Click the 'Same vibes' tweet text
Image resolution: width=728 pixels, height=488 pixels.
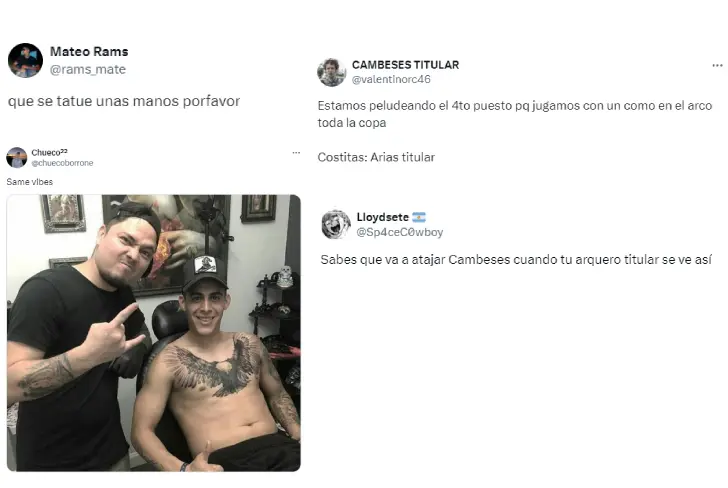pyautogui.click(x=30, y=182)
